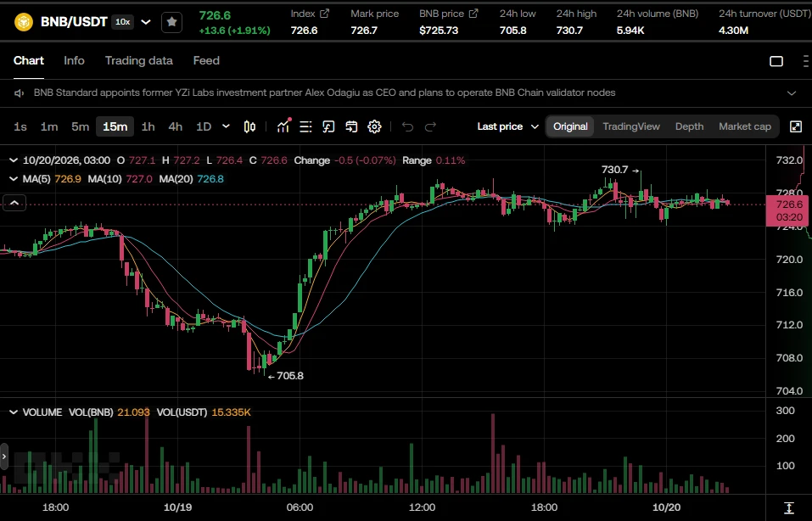This screenshot has height=521, width=812.
Task: Expand the news announcement banner chevron
Action: click(792, 93)
